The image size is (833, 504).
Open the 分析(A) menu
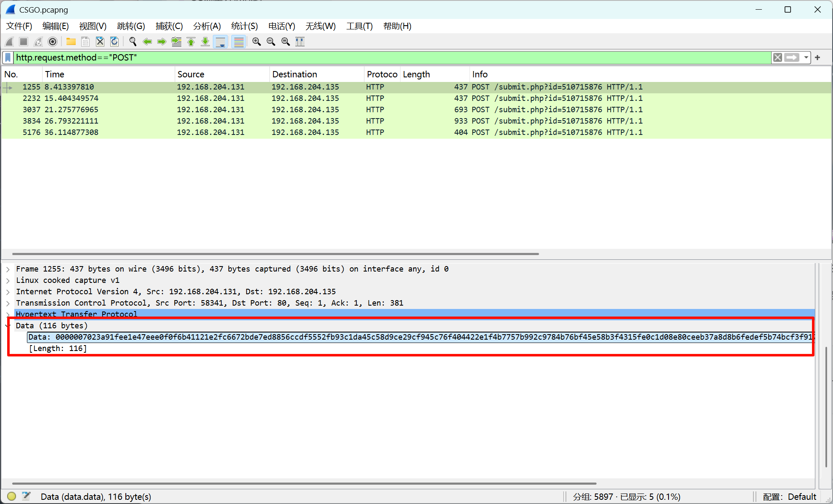click(x=207, y=26)
